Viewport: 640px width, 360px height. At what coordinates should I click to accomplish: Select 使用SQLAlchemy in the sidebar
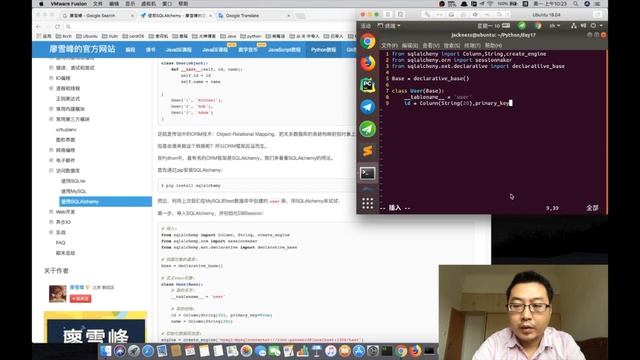pos(105,202)
